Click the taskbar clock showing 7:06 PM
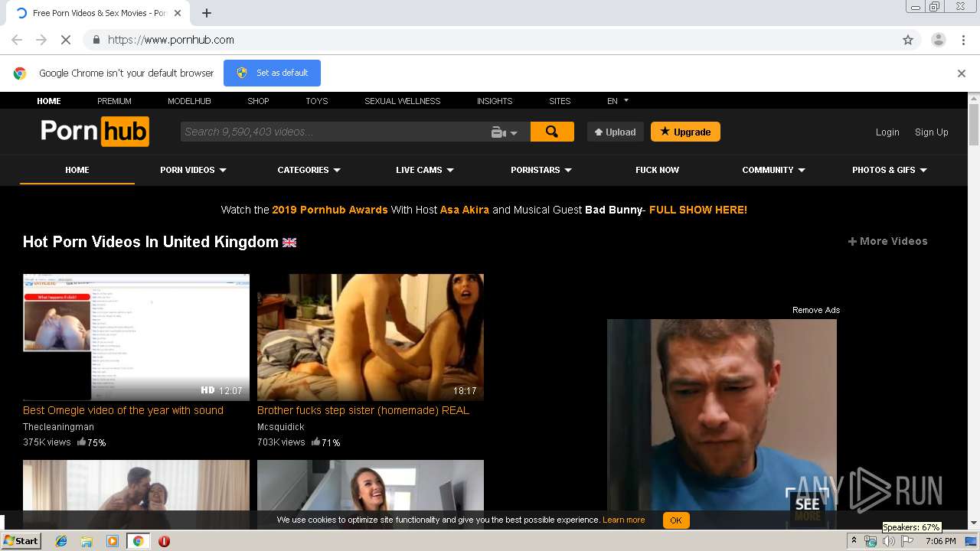This screenshot has height=551, width=980. [x=941, y=541]
